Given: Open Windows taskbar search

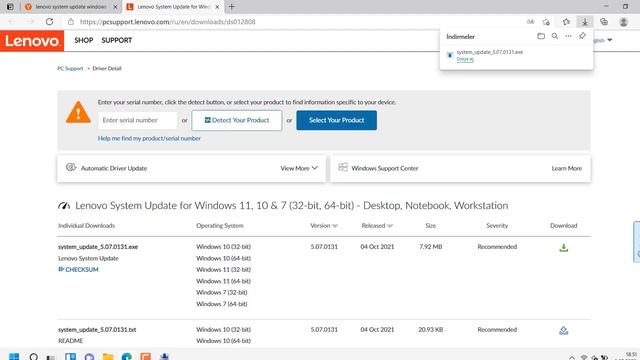Looking at the screenshot, I should [x=33, y=356].
